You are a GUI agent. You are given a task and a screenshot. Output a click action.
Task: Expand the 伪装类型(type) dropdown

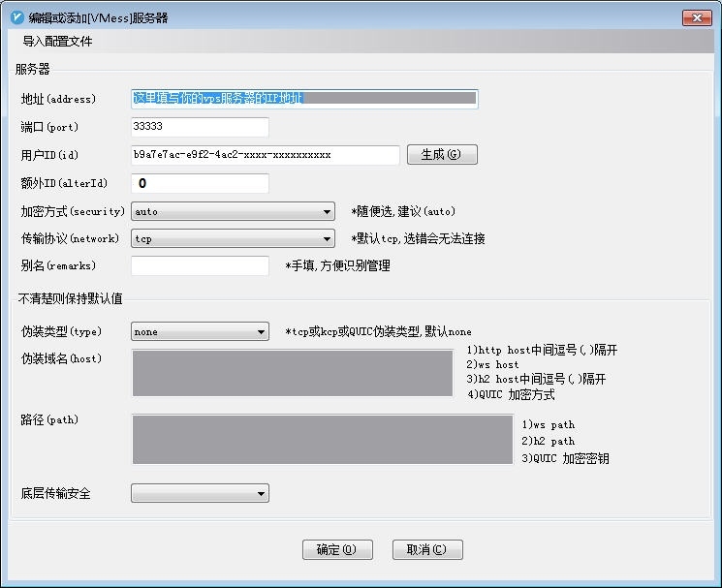point(200,332)
